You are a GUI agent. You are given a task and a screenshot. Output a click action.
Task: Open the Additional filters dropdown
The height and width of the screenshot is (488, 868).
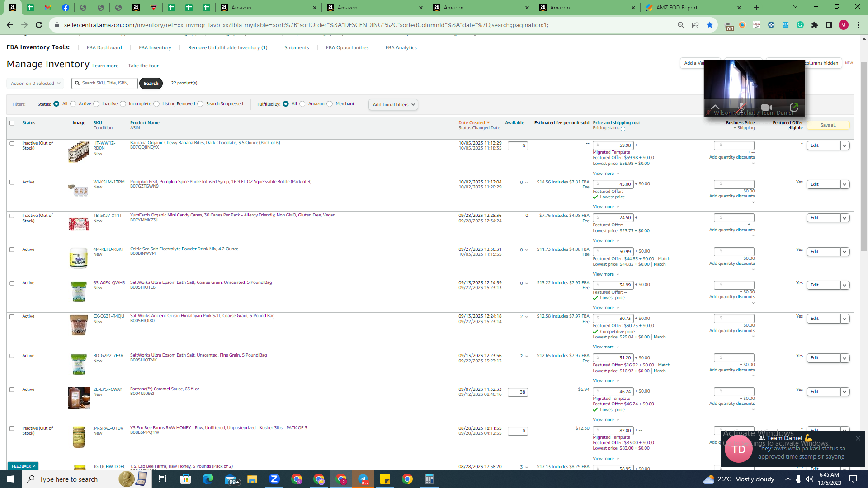[x=393, y=105]
